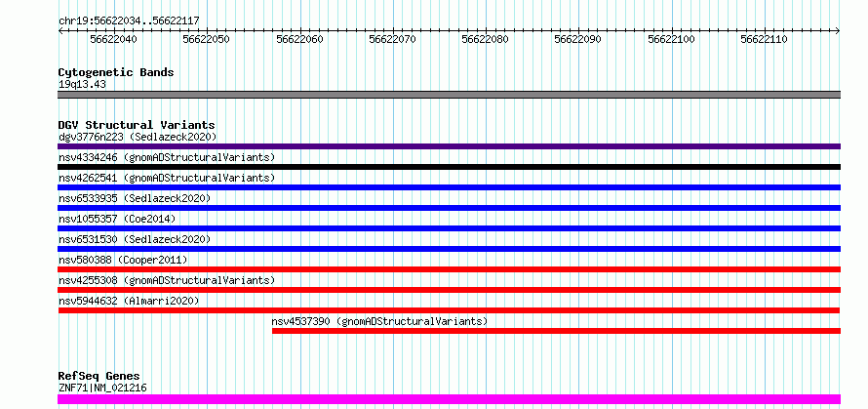
Task: Select the red nsv5944632 variant bar
Action: 449,310
